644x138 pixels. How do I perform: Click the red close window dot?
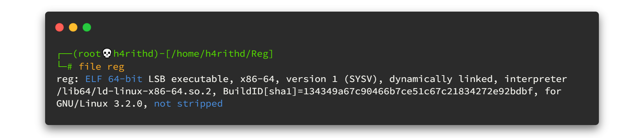click(59, 27)
